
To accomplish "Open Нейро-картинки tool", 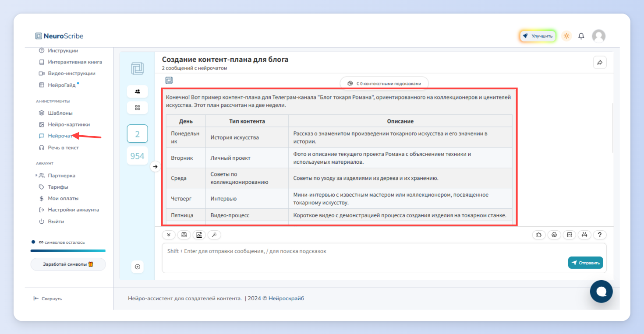I will coord(64,124).
